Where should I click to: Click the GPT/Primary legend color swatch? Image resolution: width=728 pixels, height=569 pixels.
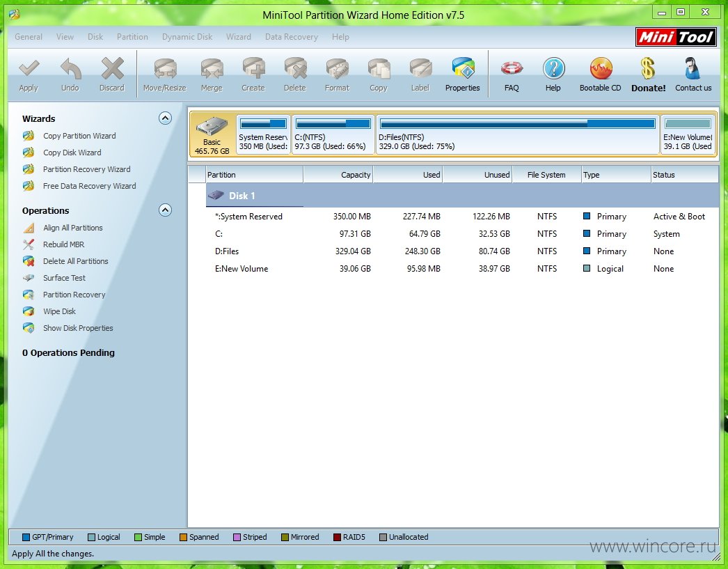pyautogui.click(x=26, y=538)
